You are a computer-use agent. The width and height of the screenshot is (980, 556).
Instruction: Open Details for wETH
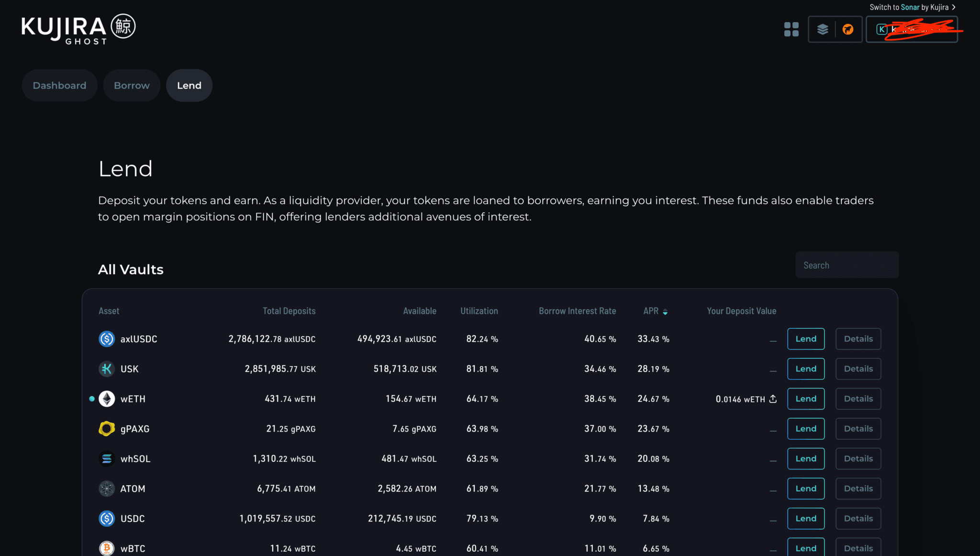tap(858, 399)
